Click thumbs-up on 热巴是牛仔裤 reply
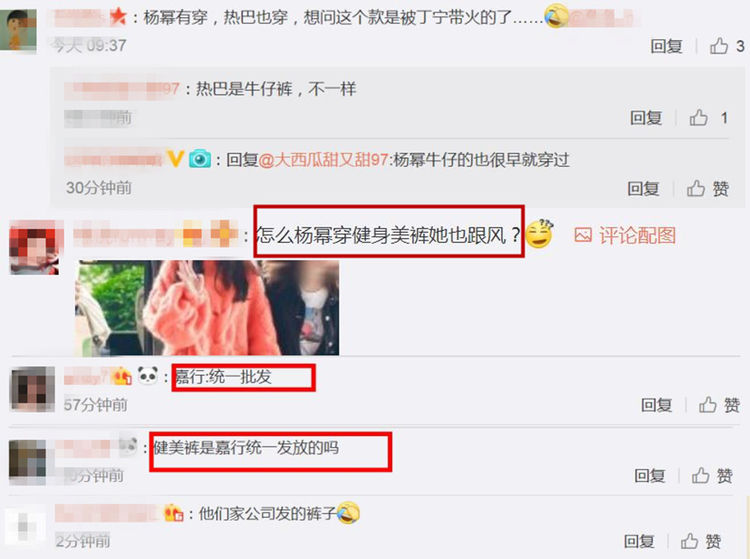750x559 pixels. coord(698,117)
